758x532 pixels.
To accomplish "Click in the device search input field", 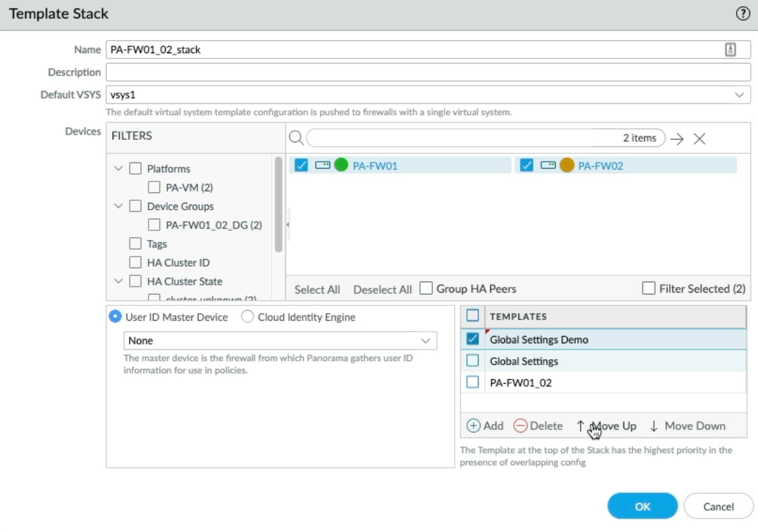I will (485, 138).
